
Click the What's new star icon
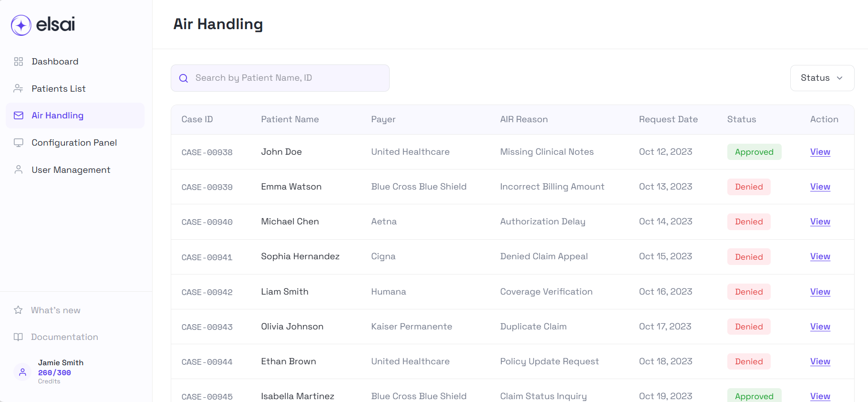[x=18, y=310]
